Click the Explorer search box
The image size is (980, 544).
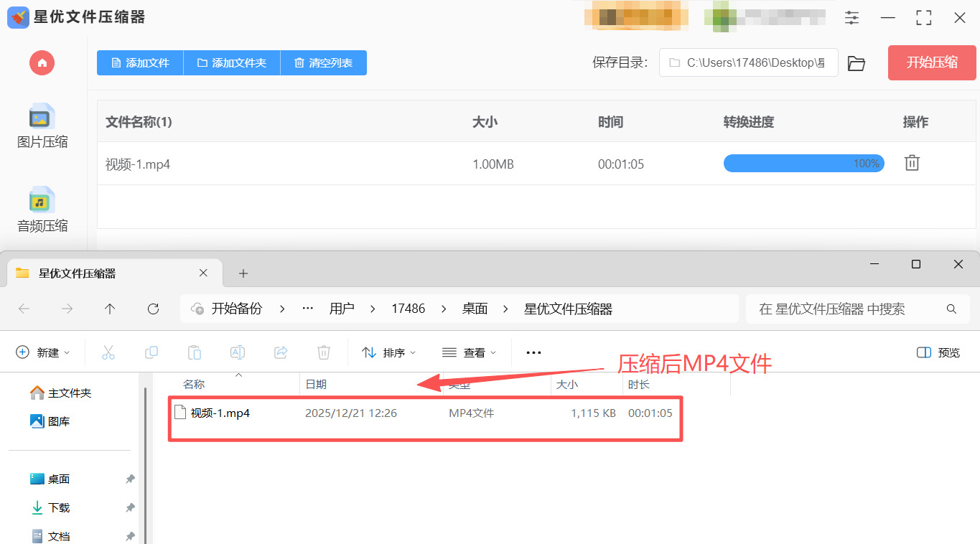tap(858, 309)
